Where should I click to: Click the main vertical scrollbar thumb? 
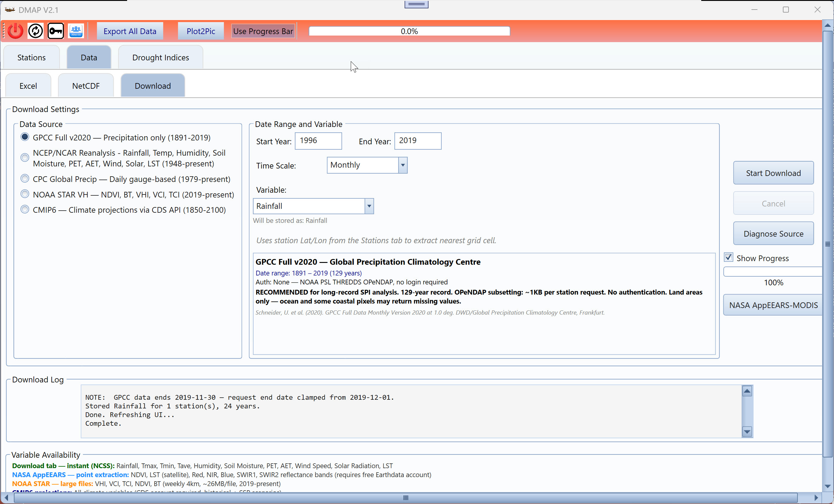827,244
